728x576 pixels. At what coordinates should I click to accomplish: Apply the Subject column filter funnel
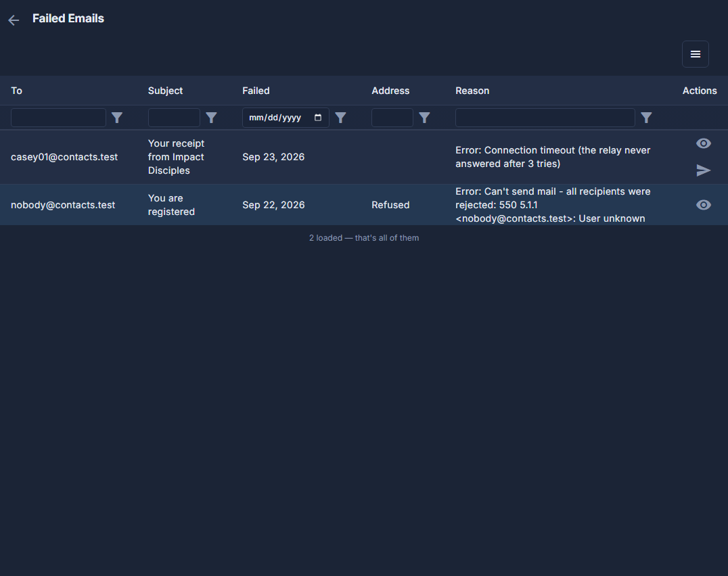211,118
